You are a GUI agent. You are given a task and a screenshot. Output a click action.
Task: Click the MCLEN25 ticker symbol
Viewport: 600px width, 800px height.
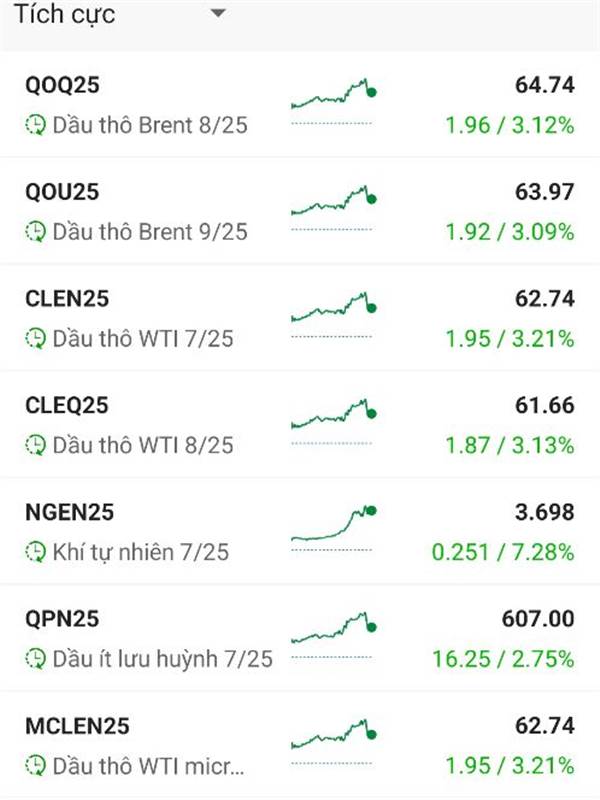tap(77, 726)
